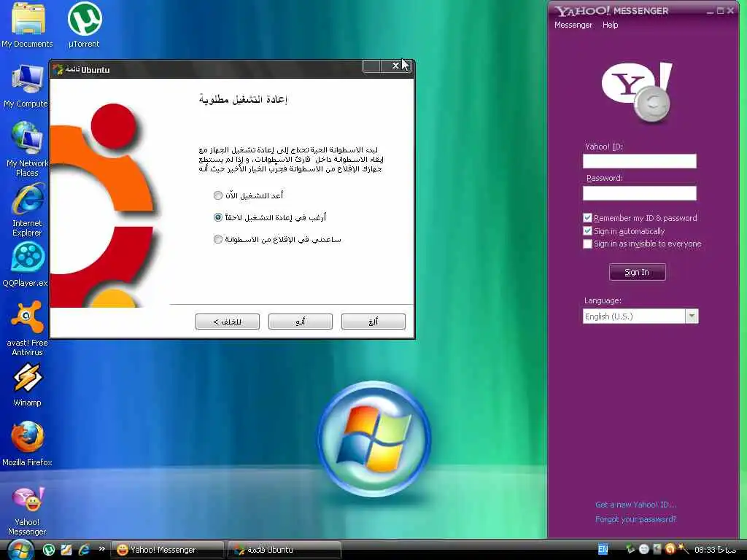
Task: Click the notepad-style quick launch icon
Action: tap(66, 550)
